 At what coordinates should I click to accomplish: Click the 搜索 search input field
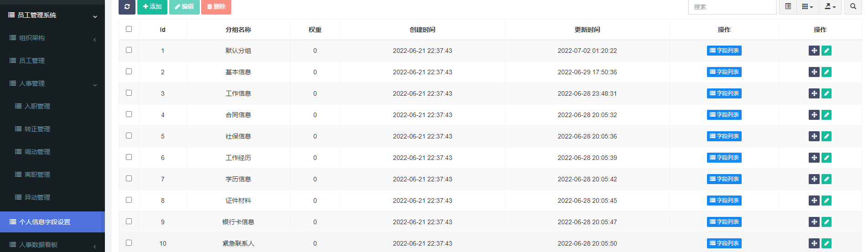point(732,7)
